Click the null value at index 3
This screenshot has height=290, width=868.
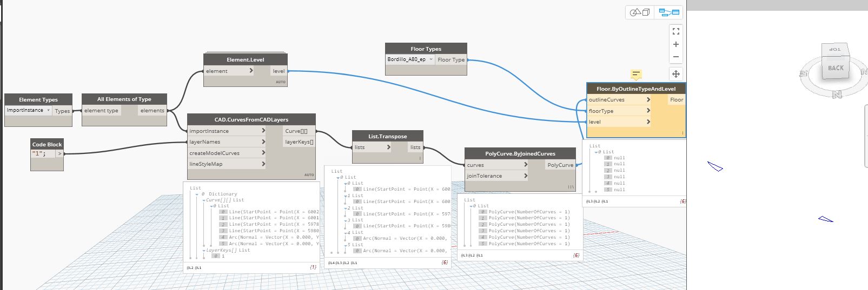pos(619,177)
